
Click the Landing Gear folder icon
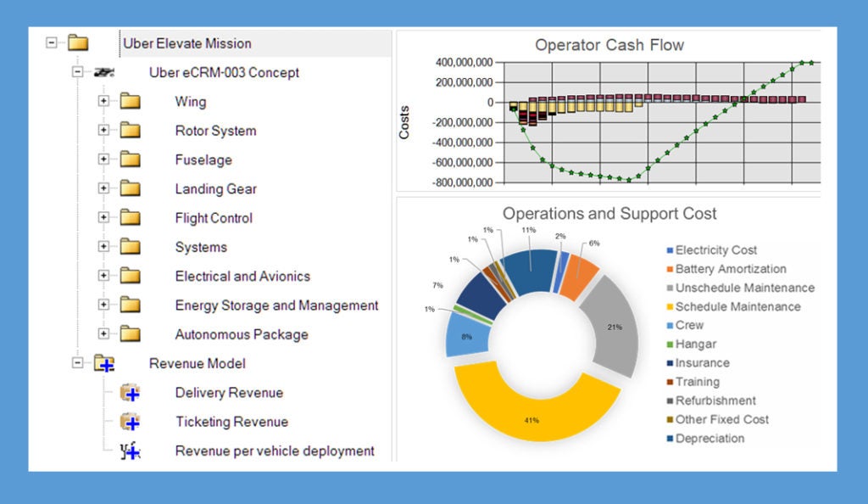pos(130,188)
